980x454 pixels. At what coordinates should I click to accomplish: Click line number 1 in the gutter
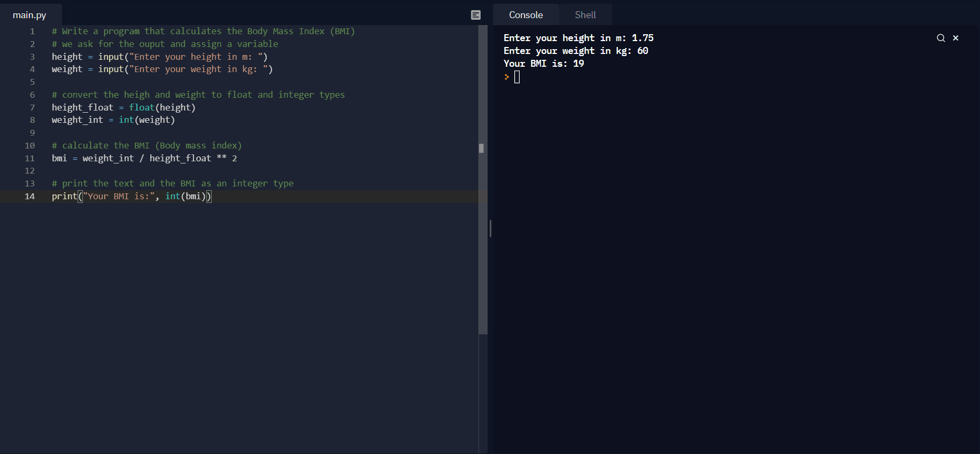coord(32,32)
